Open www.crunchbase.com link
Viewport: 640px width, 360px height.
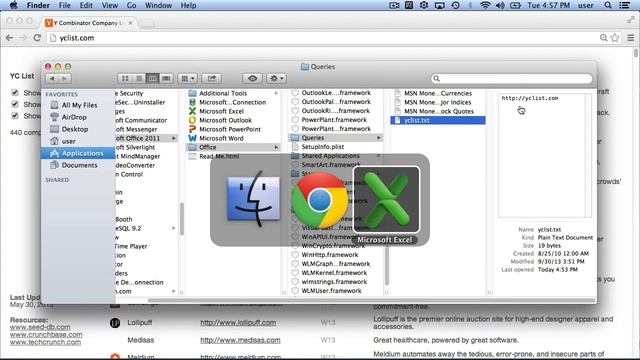pyautogui.click(x=46, y=334)
